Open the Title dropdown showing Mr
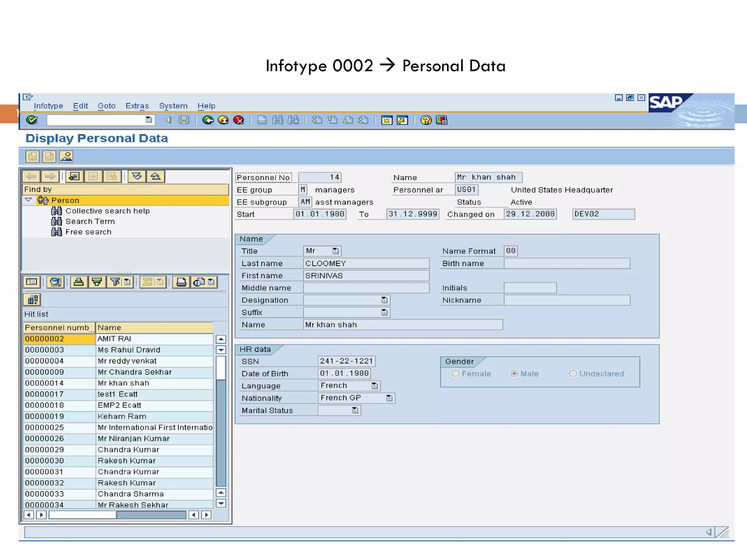747x560 pixels. coord(335,251)
